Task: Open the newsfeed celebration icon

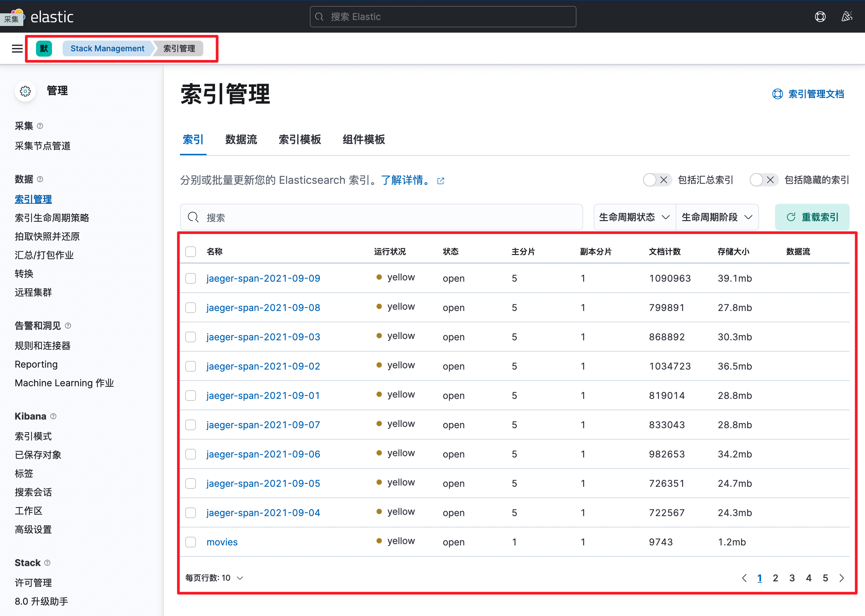Action: click(847, 17)
